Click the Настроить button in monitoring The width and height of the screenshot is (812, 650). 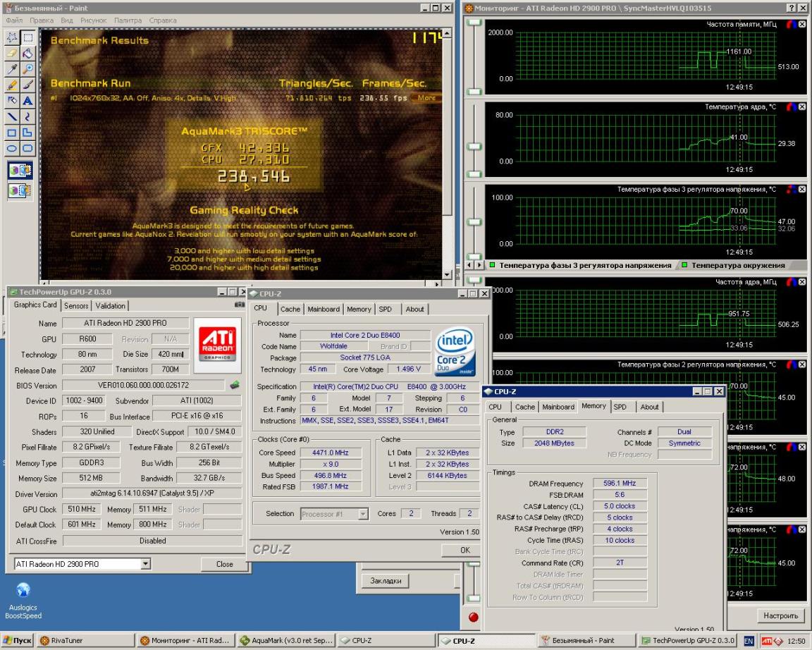(780, 615)
